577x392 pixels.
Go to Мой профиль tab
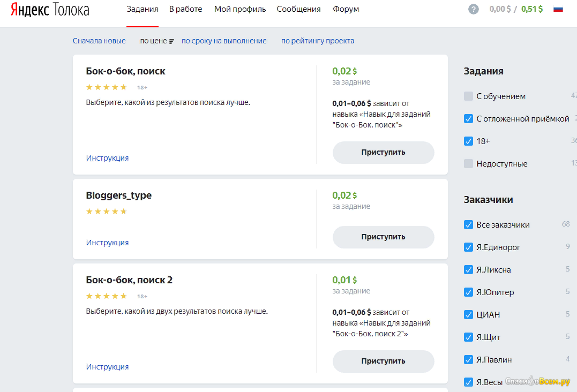coord(240,9)
